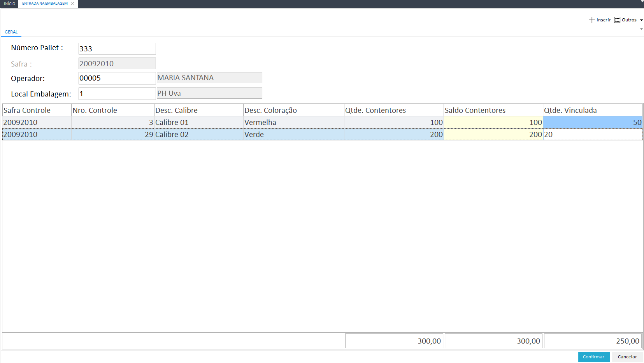Click the Desc. Calibre column header
Viewport: 644px width, 363px height.
coord(199,110)
